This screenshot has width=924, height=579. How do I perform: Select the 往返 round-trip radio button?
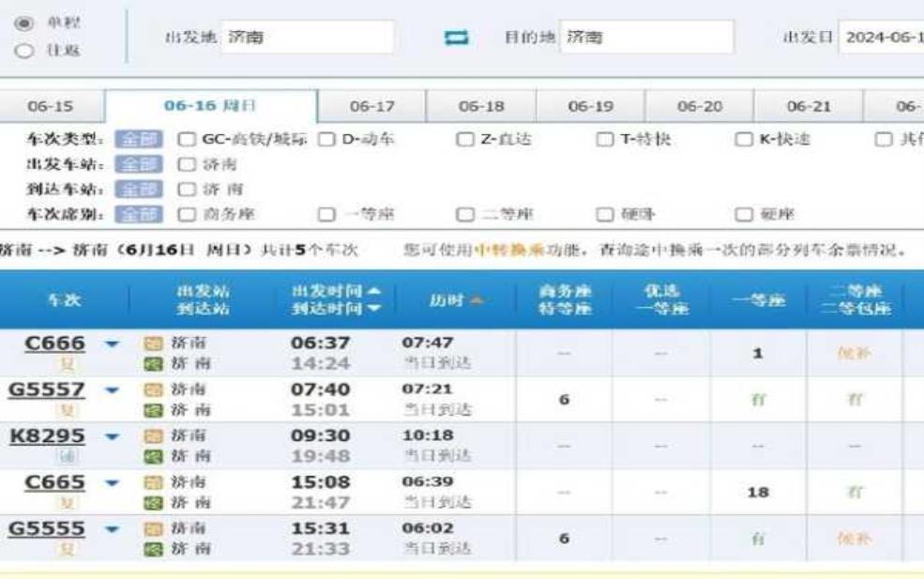tap(24, 52)
